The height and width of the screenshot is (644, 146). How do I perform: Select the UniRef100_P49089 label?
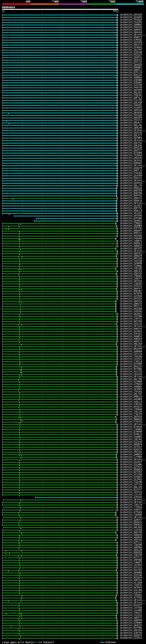click(x=131, y=238)
